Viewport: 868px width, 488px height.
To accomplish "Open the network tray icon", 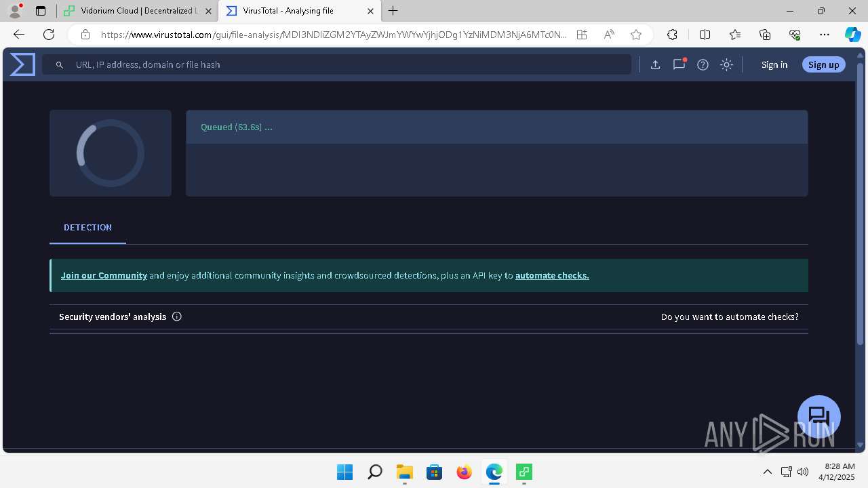I will [x=787, y=472].
